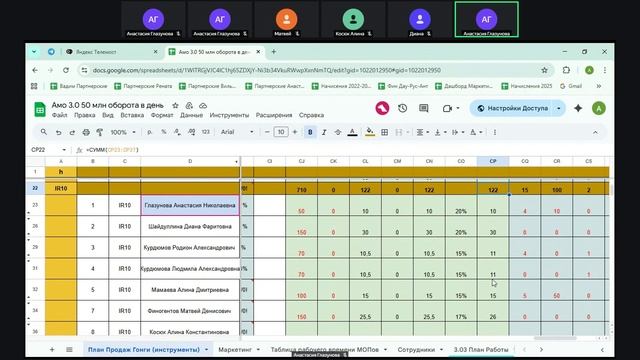Open the Файл menu
640x360 pixels.
(x=60, y=115)
